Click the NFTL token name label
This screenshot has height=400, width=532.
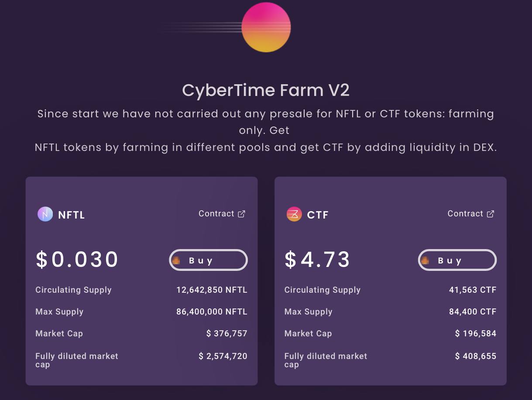click(x=72, y=215)
